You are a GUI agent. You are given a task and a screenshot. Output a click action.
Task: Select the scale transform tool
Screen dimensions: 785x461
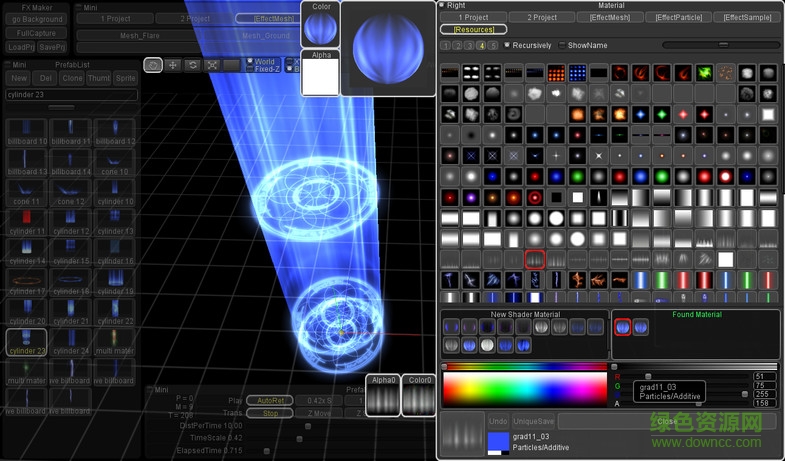[x=212, y=65]
